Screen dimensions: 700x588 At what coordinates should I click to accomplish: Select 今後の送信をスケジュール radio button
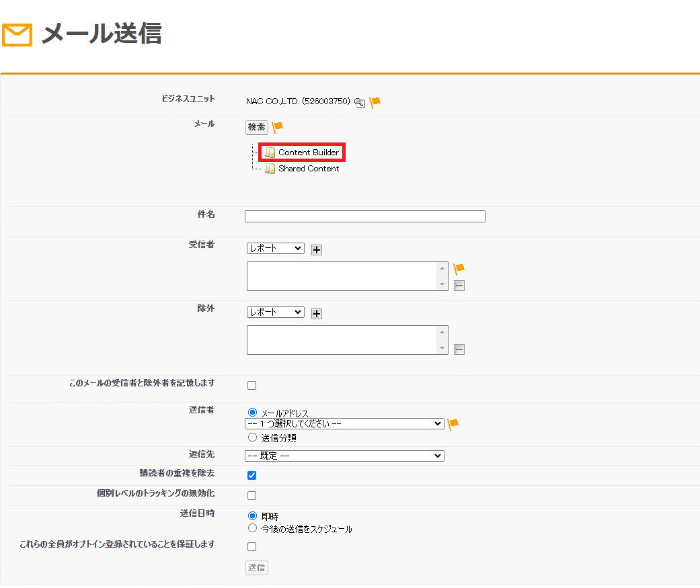click(x=252, y=528)
